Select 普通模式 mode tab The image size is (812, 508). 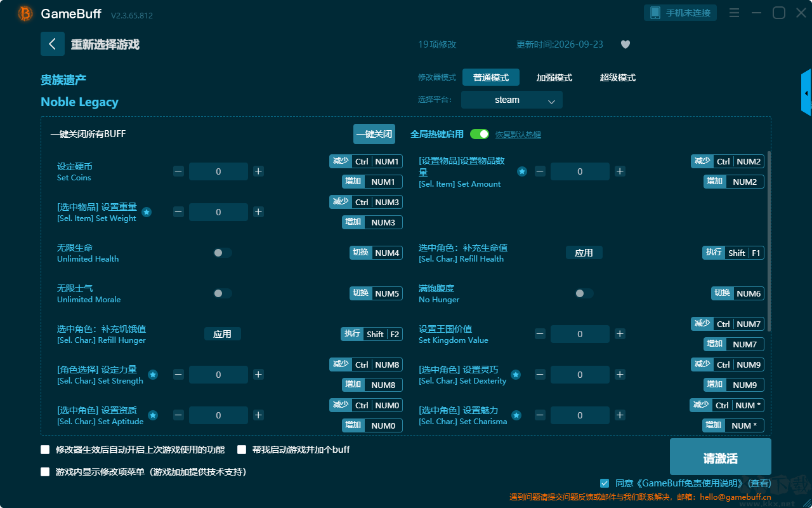click(x=491, y=77)
